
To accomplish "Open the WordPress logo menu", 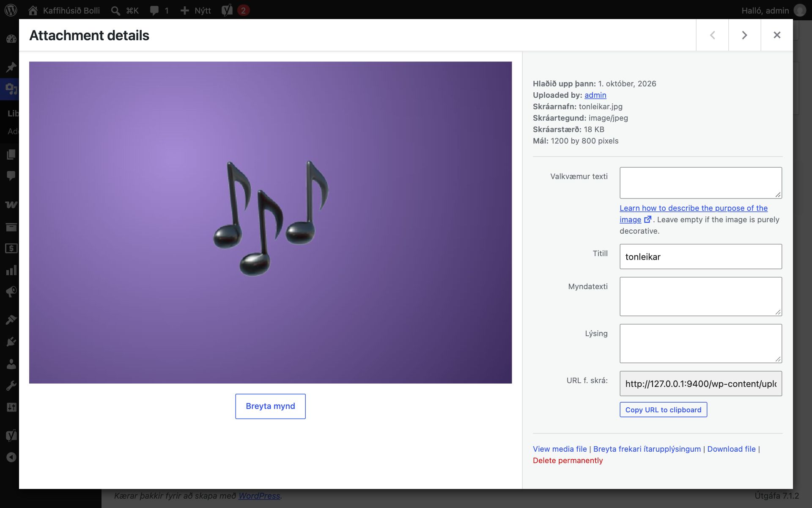I will point(11,10).
